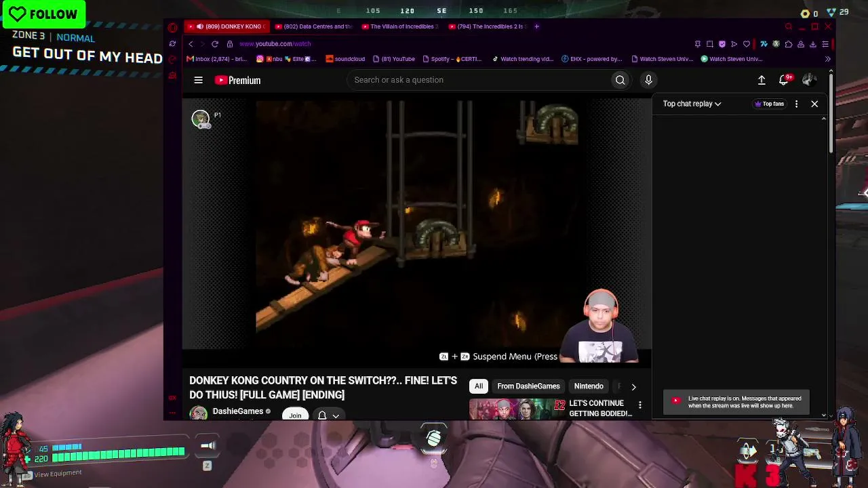Open the Gmail Inbox bookmark
Viewport: 868px width, 488px height.
point(216,59)
